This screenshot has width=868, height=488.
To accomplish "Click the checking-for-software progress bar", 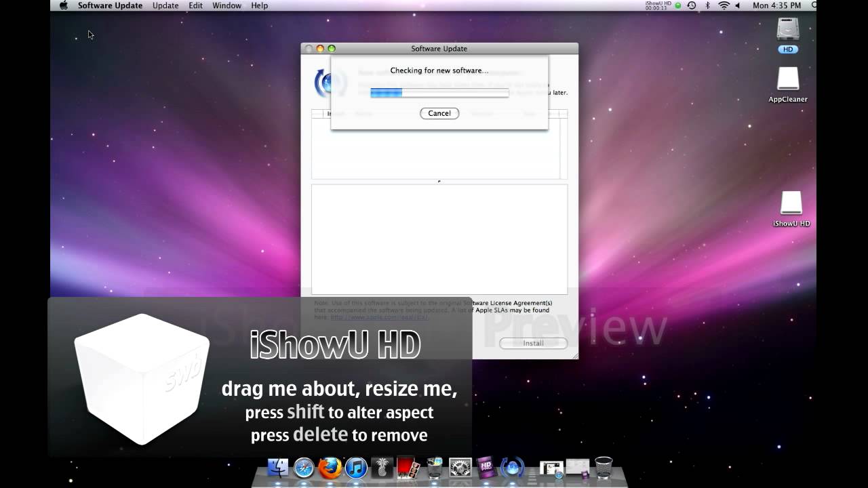I will click(439, 93).
